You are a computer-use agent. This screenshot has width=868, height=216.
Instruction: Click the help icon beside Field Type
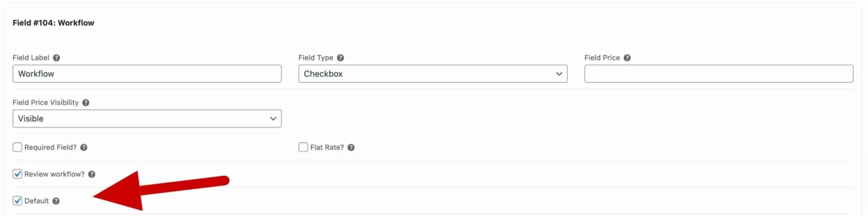[x=340, y=58]
